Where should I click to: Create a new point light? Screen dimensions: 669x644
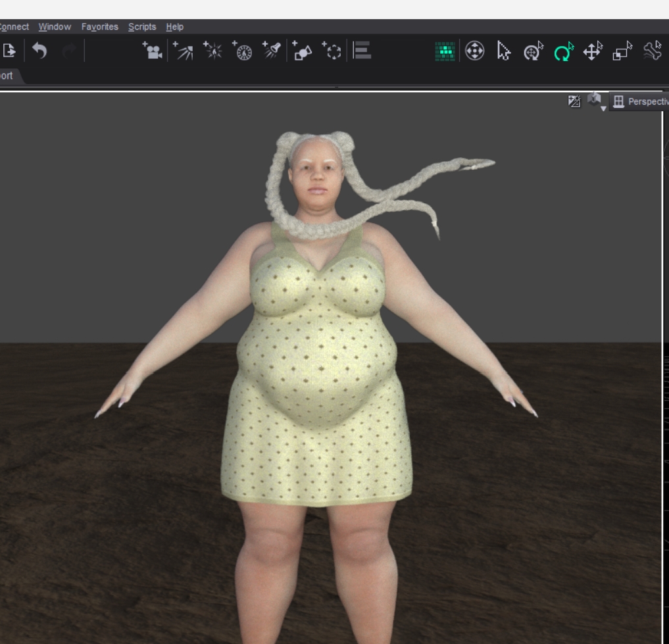pos(212,51)
